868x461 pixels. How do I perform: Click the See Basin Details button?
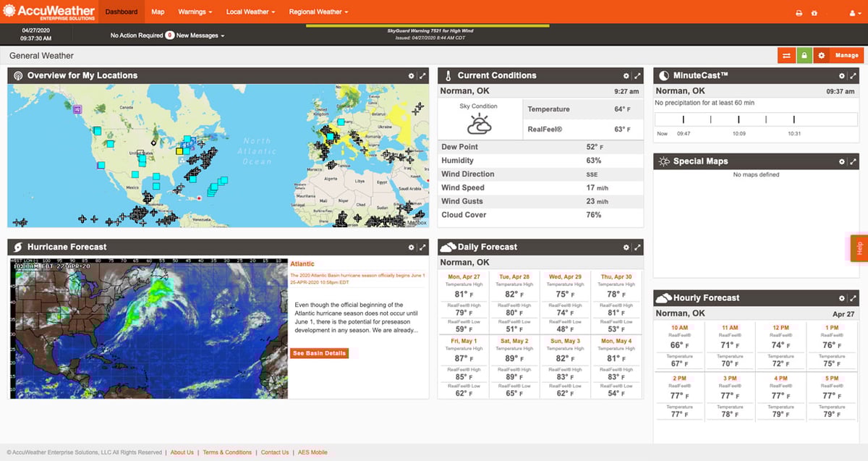[319, 353]
